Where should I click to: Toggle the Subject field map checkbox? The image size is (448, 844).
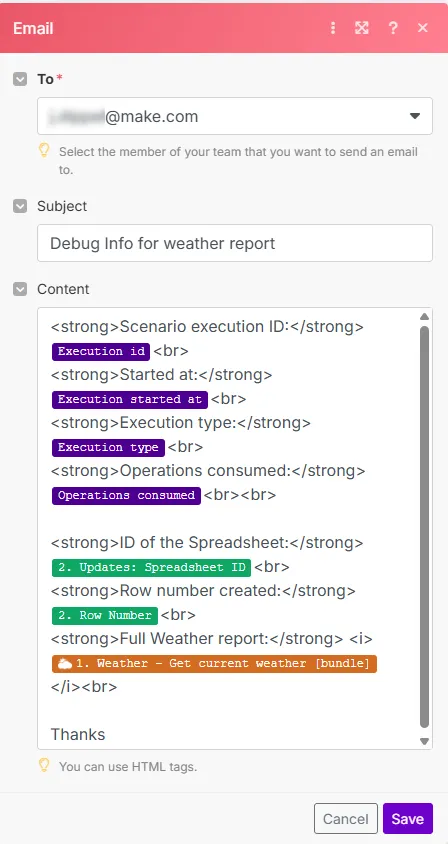pyautogui.click(x=20, y=207)
